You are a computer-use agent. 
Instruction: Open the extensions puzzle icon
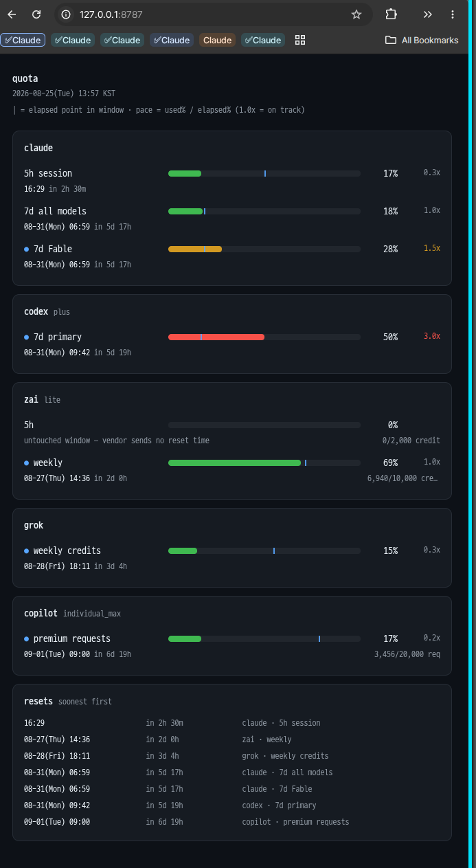pyautogui.click(x=391, y=14)
